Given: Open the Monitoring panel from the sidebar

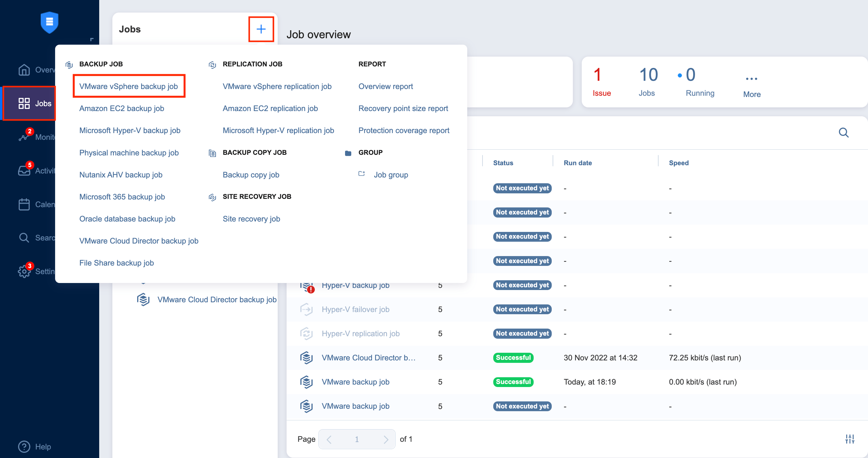Looking at the screenshot, I should (24, 137).
